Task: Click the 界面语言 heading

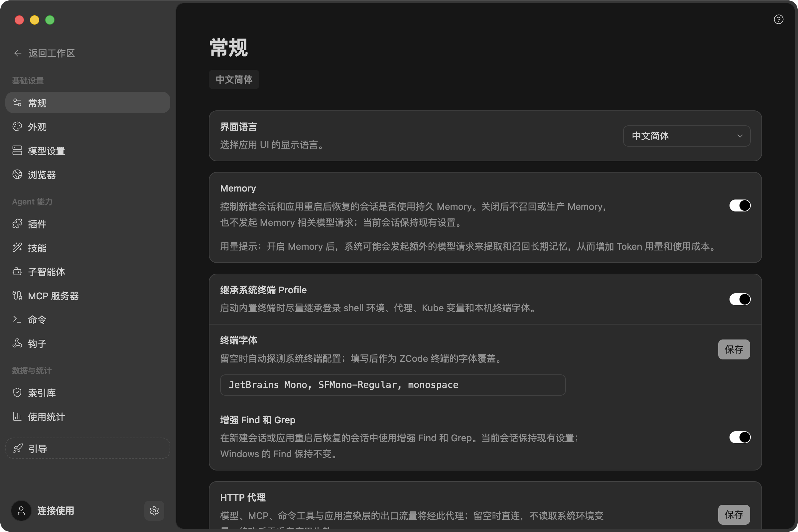Action: (238, 127)
